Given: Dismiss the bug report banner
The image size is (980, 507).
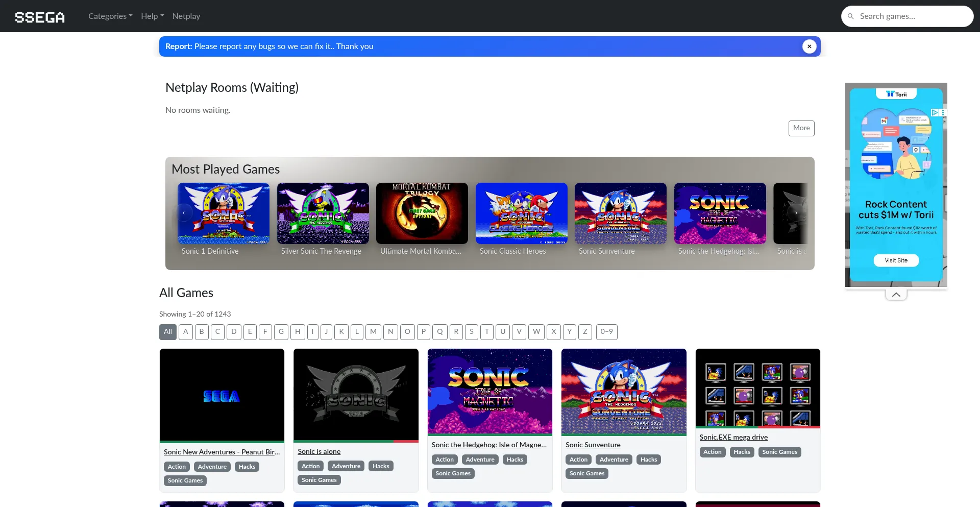Looking at the screenshot, I should click(x=809, y=46).
